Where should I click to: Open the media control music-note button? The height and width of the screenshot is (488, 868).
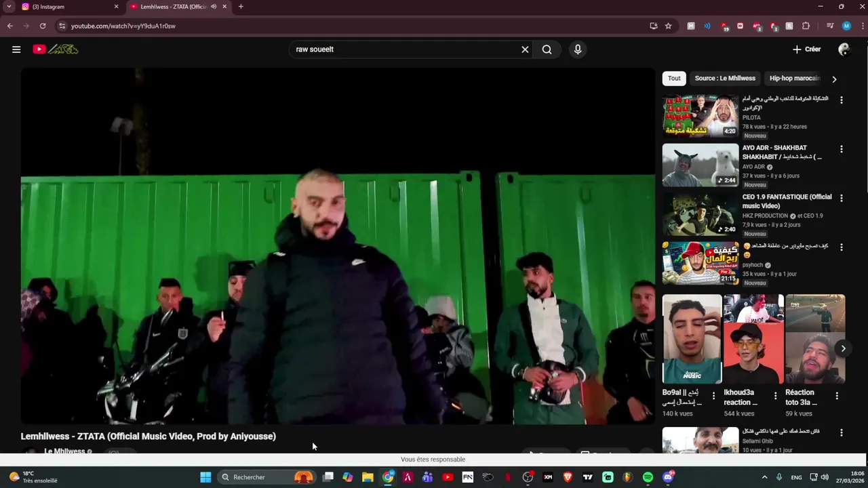click(829, 26)
